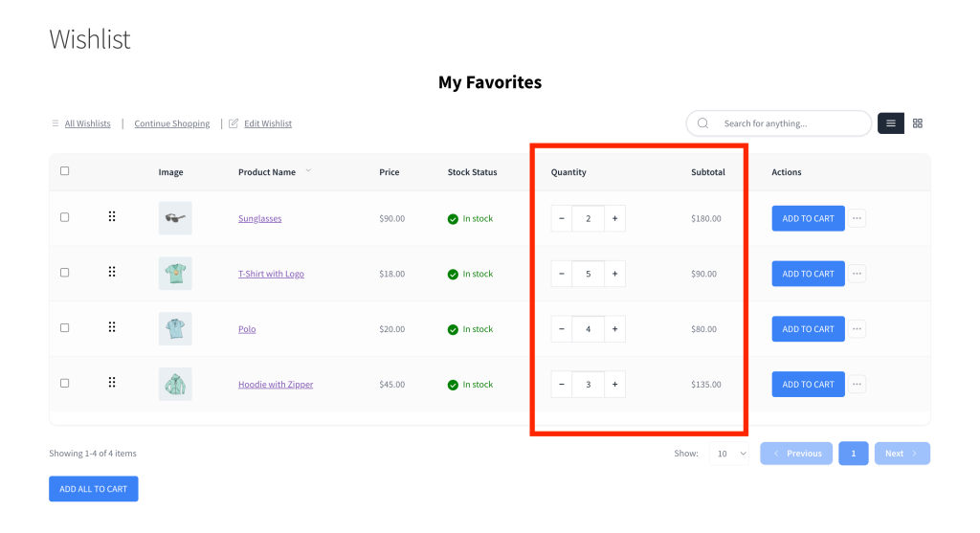Open the All Wishlists link

pyautogui.click(x=87, y=123)
